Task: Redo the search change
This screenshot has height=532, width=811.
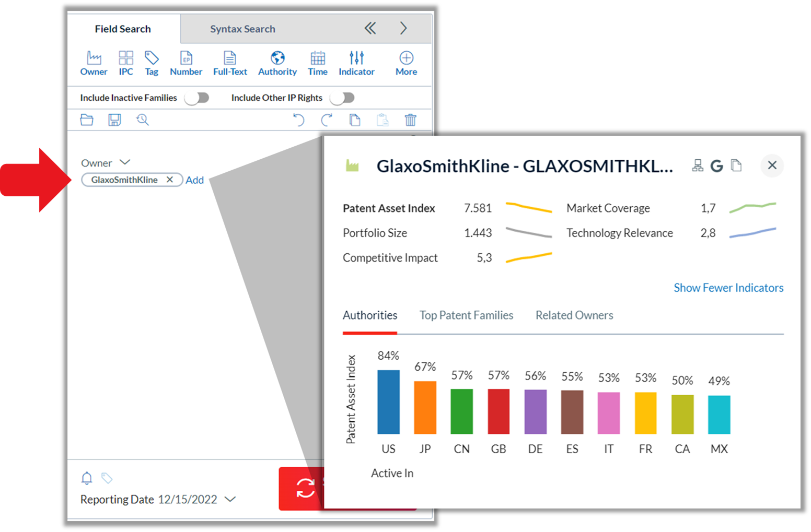Action: click(327, 120)
